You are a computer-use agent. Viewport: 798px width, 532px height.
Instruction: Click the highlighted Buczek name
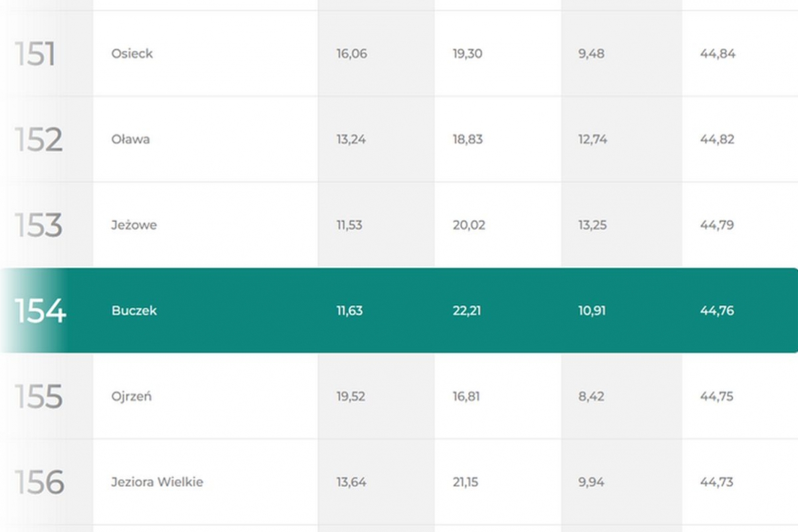(134, 311)
